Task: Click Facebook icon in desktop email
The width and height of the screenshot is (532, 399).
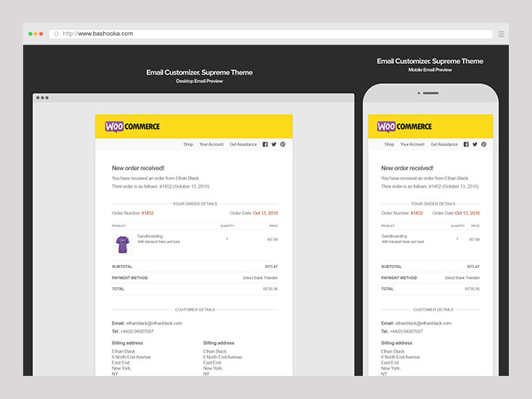Action: tap(265, 144)
